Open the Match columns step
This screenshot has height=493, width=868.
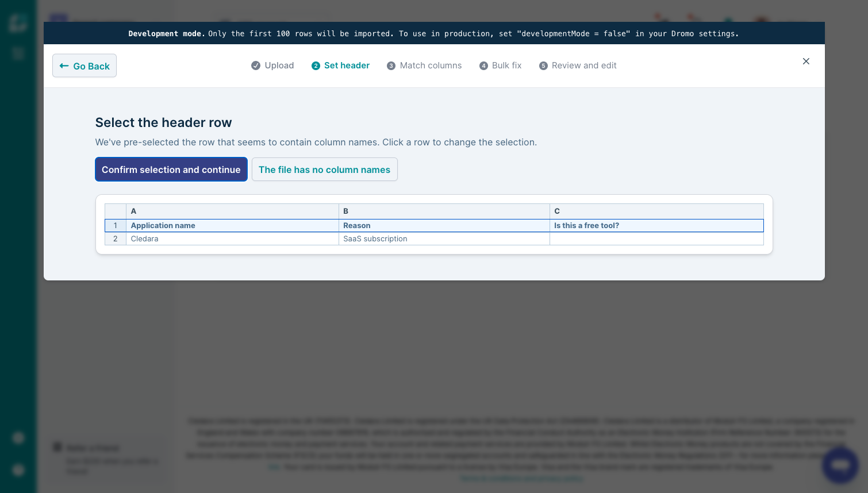click(x=424, y=66)
